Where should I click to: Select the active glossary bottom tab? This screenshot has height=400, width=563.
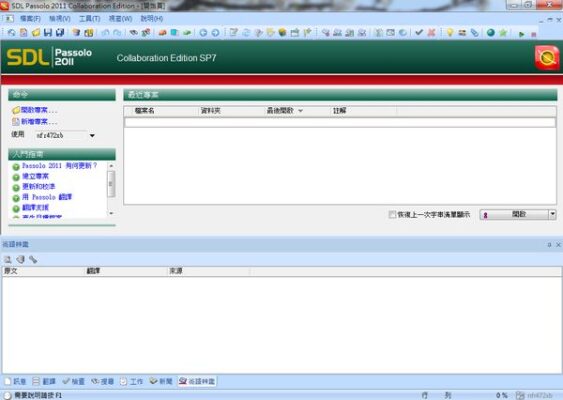[x=197, y=381]
